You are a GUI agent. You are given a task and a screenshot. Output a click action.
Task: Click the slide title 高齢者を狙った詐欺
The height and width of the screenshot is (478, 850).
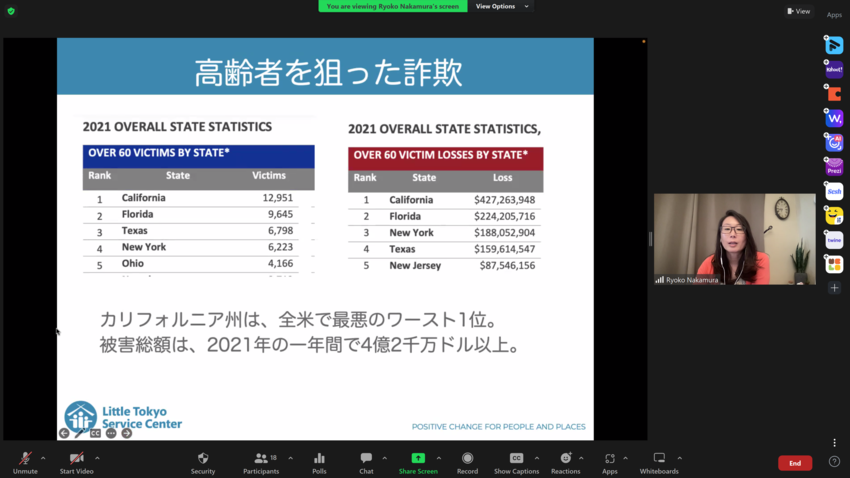[x=329, y=73]
